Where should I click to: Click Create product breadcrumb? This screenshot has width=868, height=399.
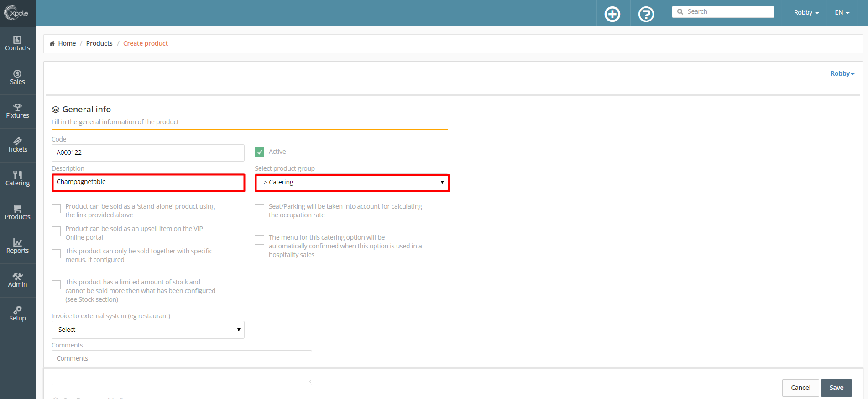146,43
